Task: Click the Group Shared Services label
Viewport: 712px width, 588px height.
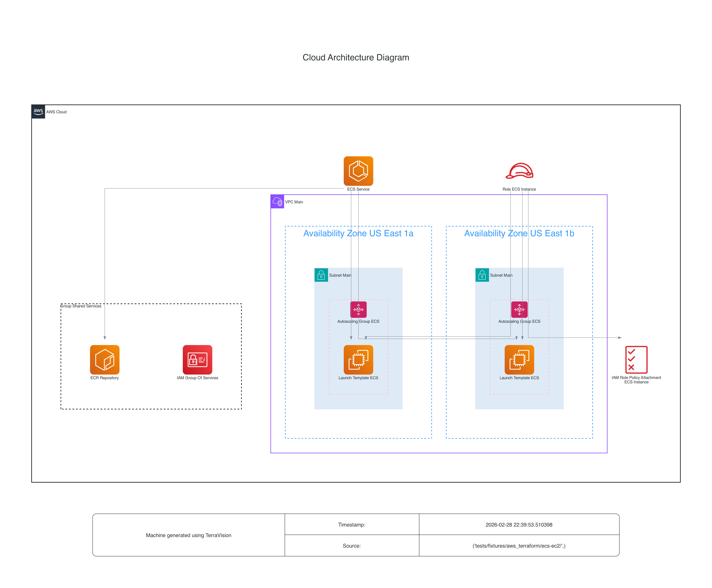Action: pos(81,306)
